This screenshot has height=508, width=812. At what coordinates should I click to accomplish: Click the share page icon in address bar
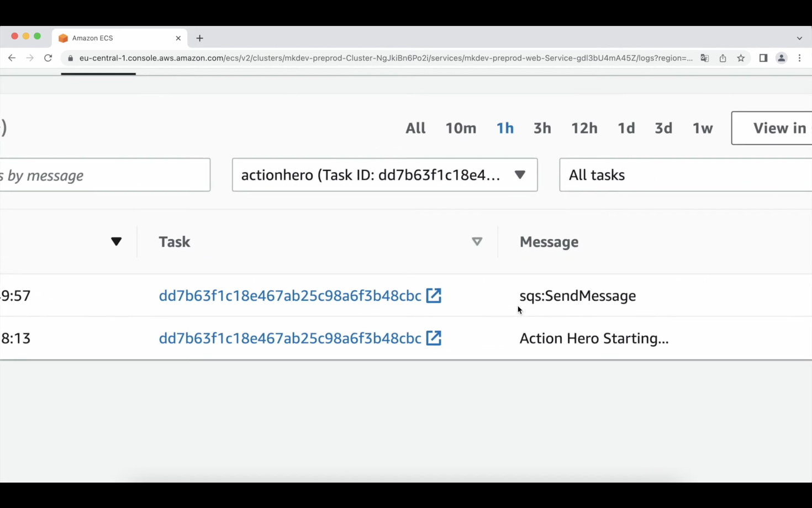[x=723, y=58]
